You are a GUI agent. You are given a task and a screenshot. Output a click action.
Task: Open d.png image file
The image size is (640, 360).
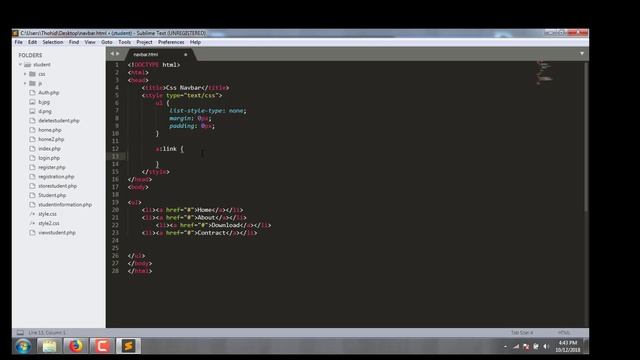point(45,111)
